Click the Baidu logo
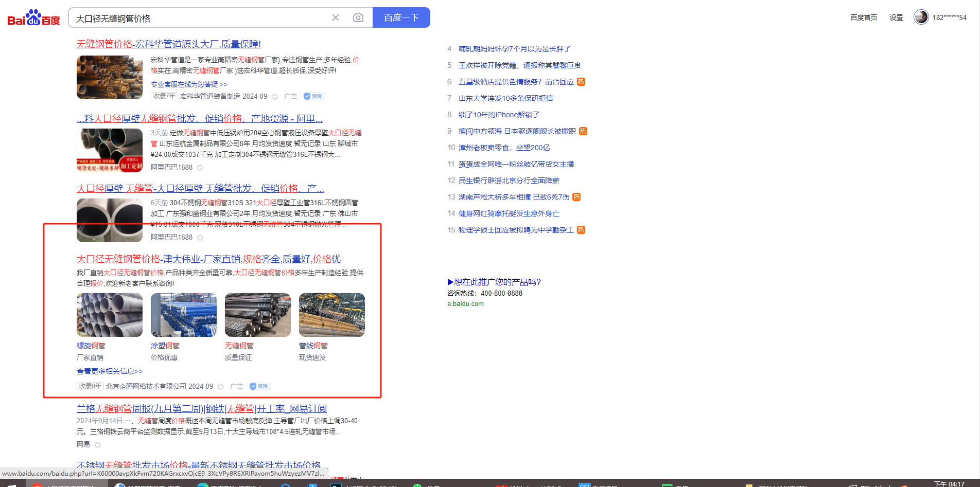This screenshot has height=487, width=980. click(33, 18)
